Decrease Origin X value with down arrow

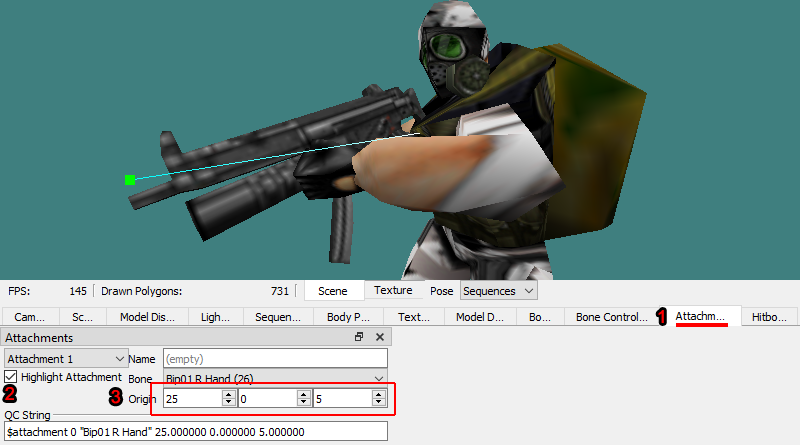click(x=229, y=403)
